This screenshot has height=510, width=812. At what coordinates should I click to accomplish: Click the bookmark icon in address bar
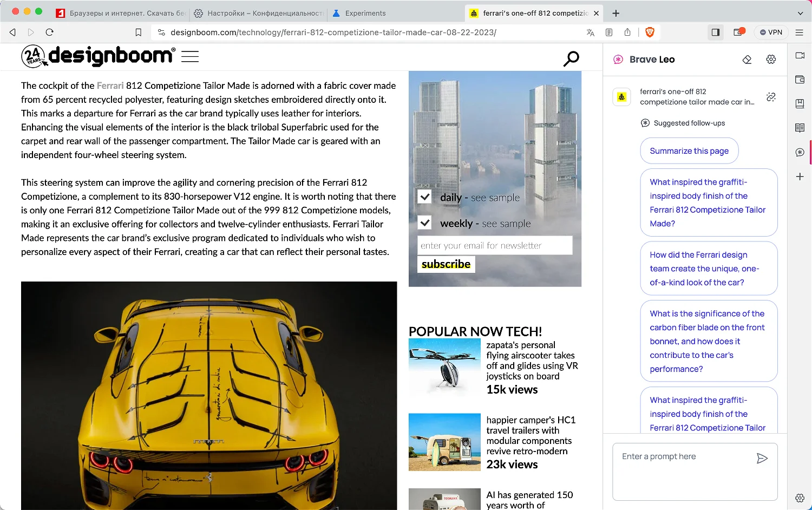pos(139,32)
